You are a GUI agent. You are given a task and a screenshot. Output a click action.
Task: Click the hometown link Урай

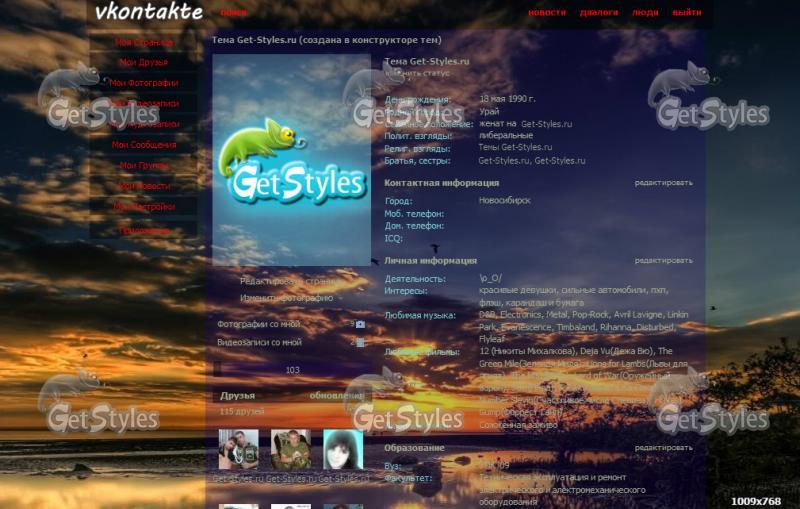pyautogui.click(x=489, y=112)
